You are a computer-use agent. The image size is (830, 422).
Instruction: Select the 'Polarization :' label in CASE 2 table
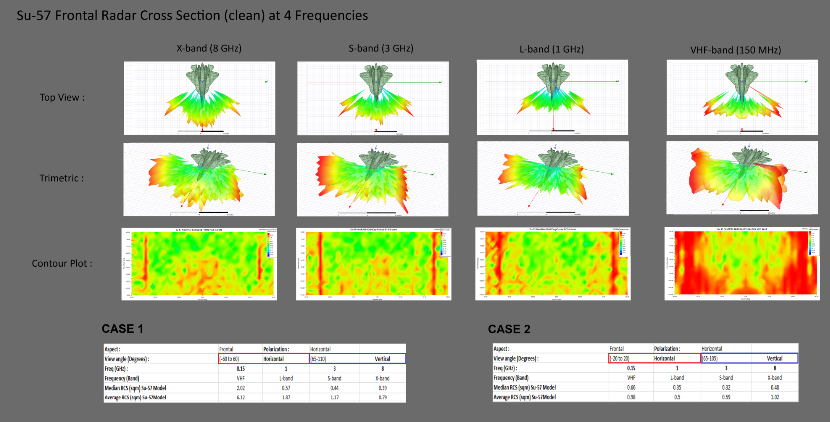666,348
